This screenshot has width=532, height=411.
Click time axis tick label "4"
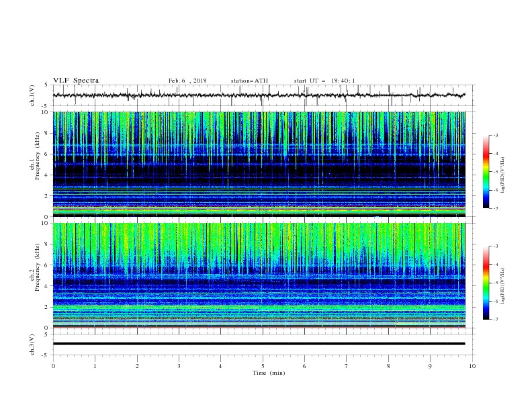220,366
